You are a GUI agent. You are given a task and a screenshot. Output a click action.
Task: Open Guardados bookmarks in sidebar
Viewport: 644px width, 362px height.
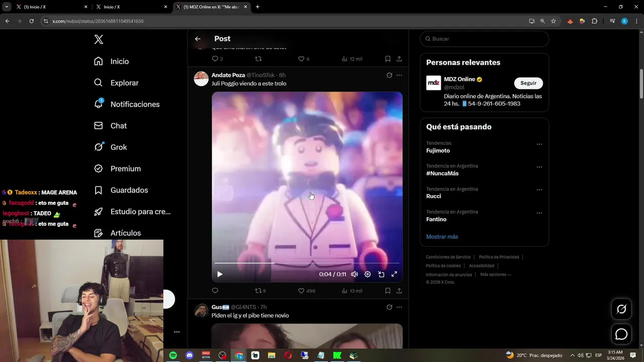point(121,190)
